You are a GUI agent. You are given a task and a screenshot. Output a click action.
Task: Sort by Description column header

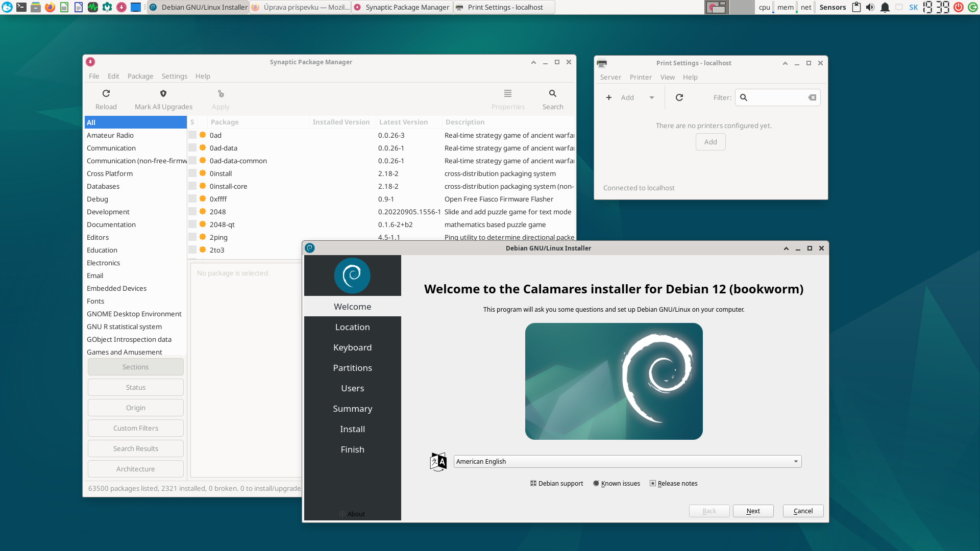(508, 122)
